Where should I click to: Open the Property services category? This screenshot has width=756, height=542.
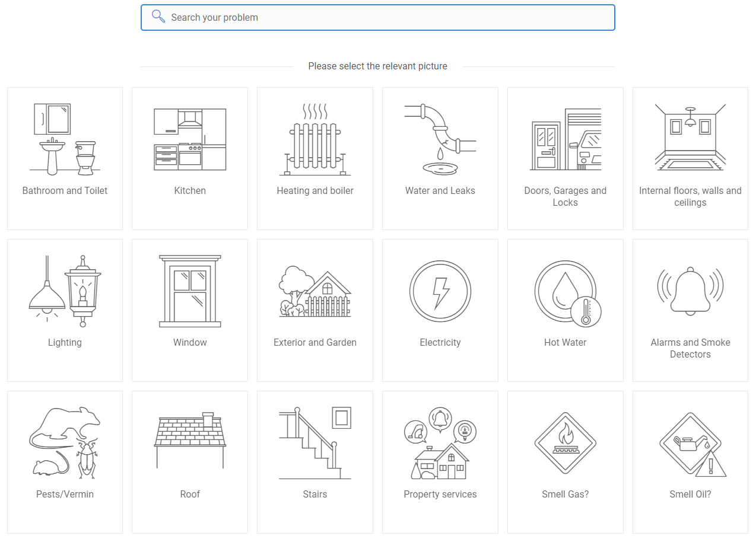coord(440,462)
